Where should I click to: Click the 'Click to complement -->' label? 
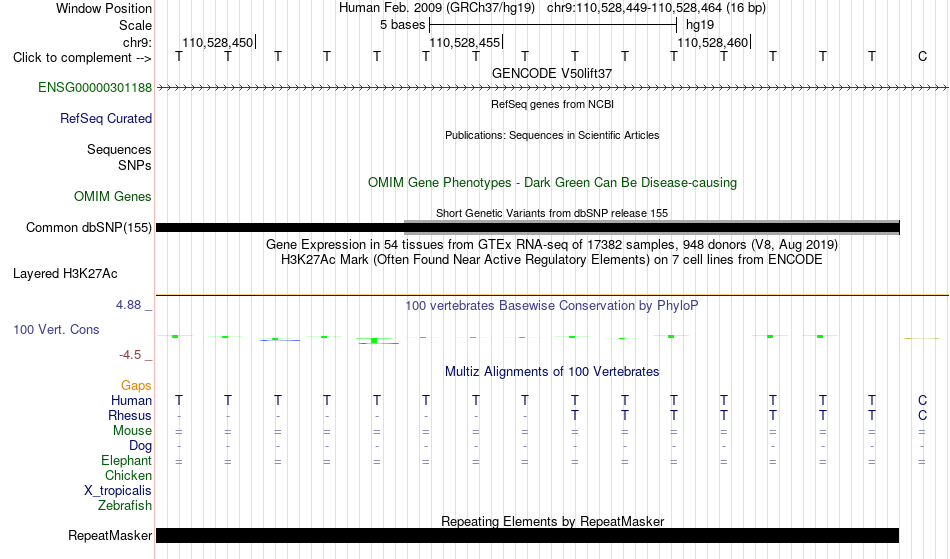pyautogui.click(x=82, y=58)
